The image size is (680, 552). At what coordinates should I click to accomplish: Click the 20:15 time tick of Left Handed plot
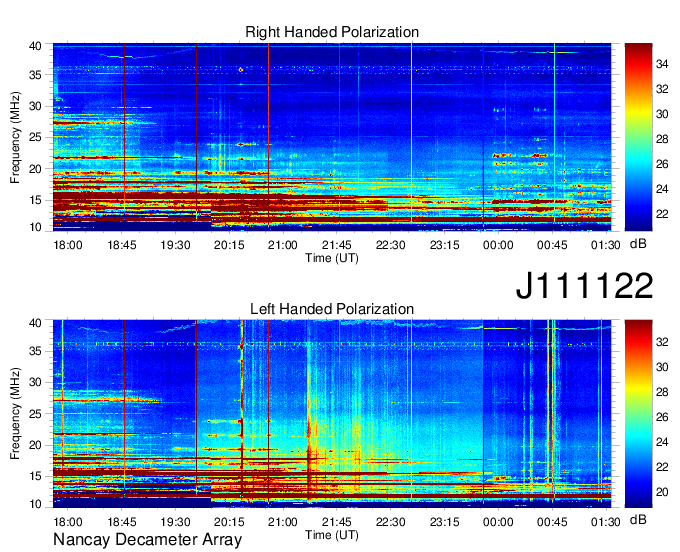coord(229,522)
